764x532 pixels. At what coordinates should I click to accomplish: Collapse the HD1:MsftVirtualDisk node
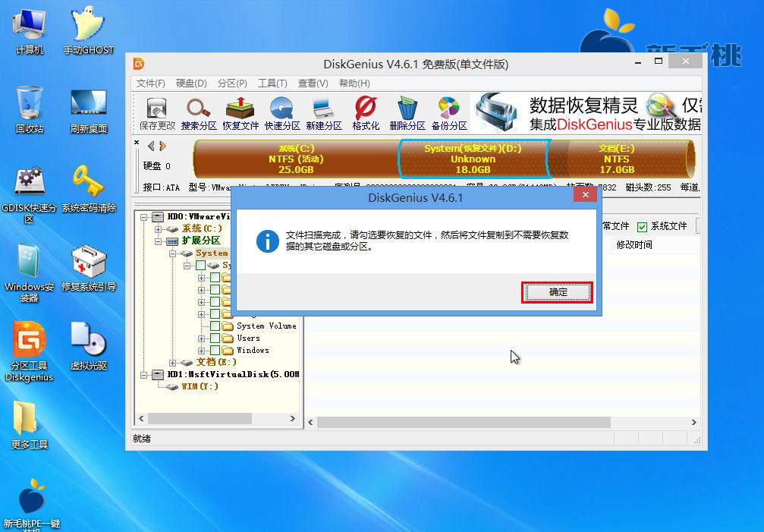(x=143, y=375)
